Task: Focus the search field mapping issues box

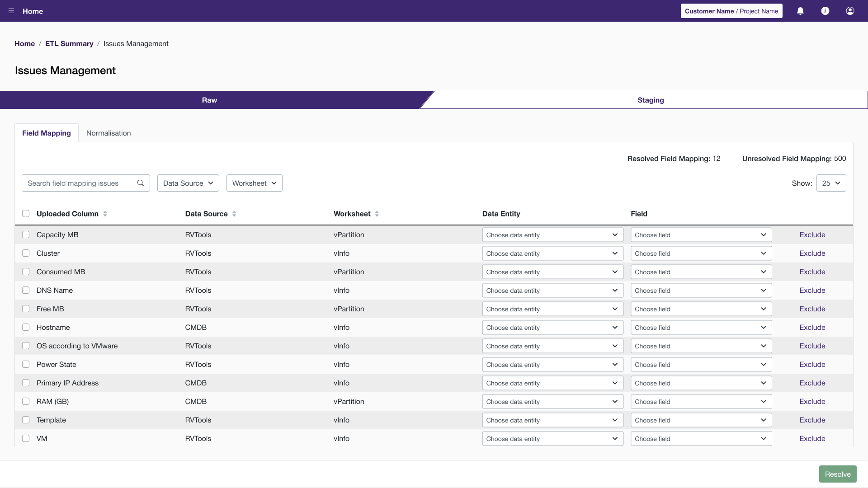Action: coord(79,183)
